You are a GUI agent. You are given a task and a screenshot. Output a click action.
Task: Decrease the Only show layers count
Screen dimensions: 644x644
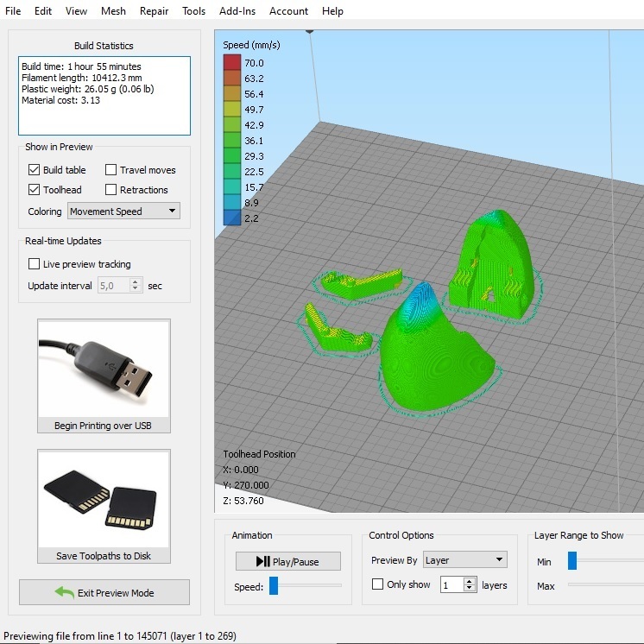(470, 588)
